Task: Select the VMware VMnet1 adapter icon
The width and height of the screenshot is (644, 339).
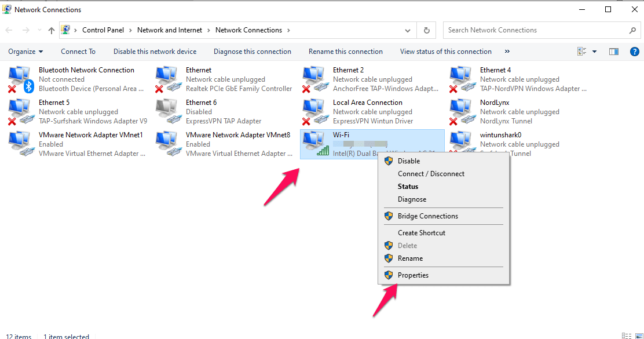Action: coord(20,144)
